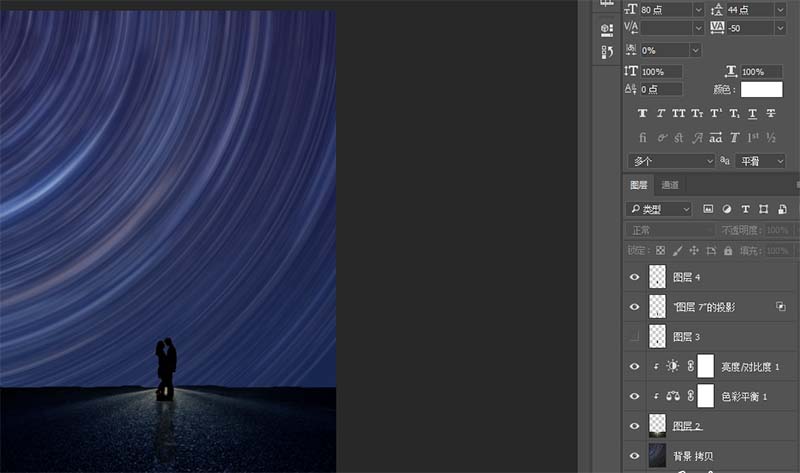Click the horizontal scale 100% field
Image resolution: width=800 pixels, height=473 pixels.
761,71
